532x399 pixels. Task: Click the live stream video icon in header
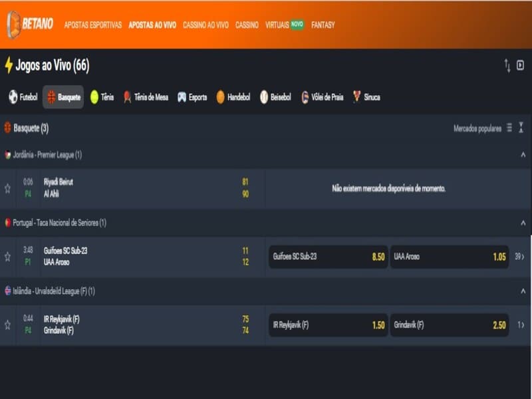pos(520,65)
